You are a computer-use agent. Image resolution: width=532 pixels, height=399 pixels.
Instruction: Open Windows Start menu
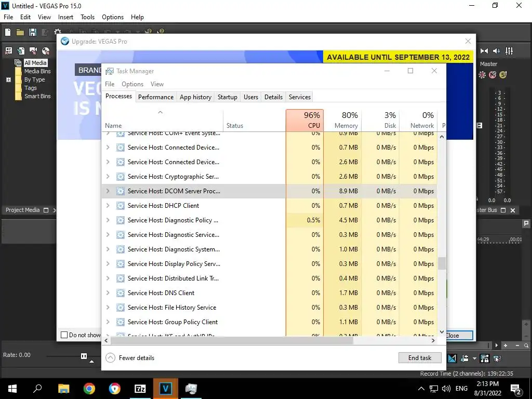point(12,389)
